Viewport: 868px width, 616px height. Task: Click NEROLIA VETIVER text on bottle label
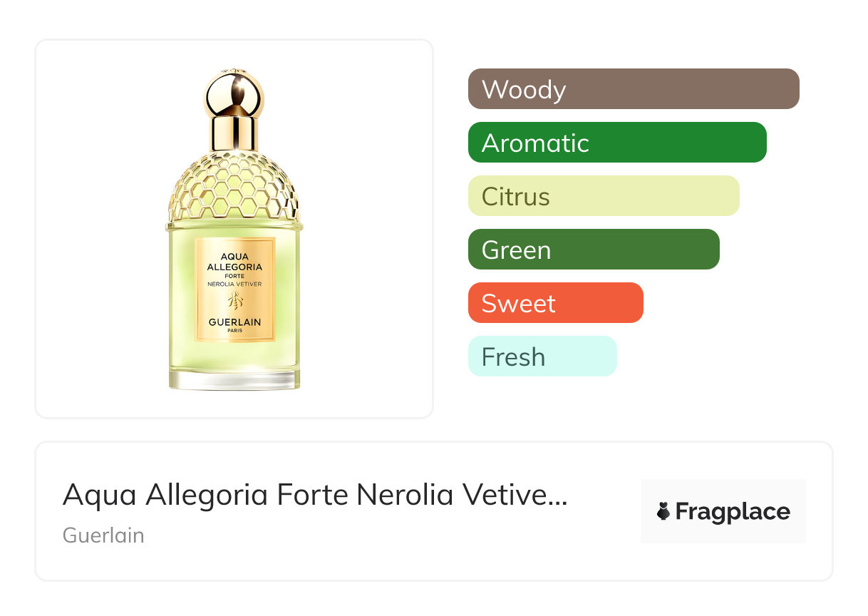pyautogui.click(x=234, y=284)
